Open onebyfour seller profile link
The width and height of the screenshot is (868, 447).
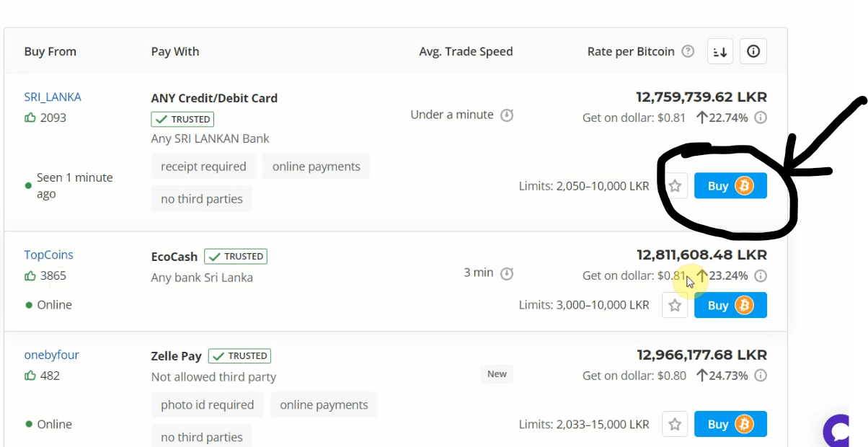pyautogui.click(x=52, y=355)
